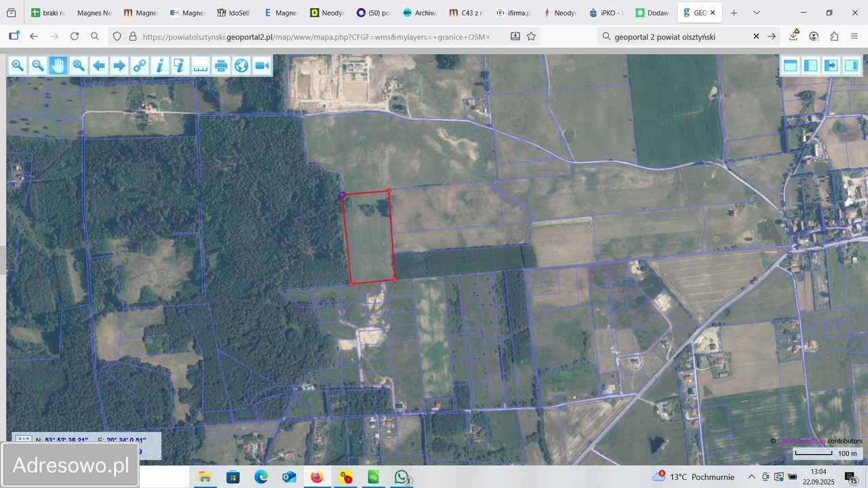Select the object info tool

coord(160,66)
